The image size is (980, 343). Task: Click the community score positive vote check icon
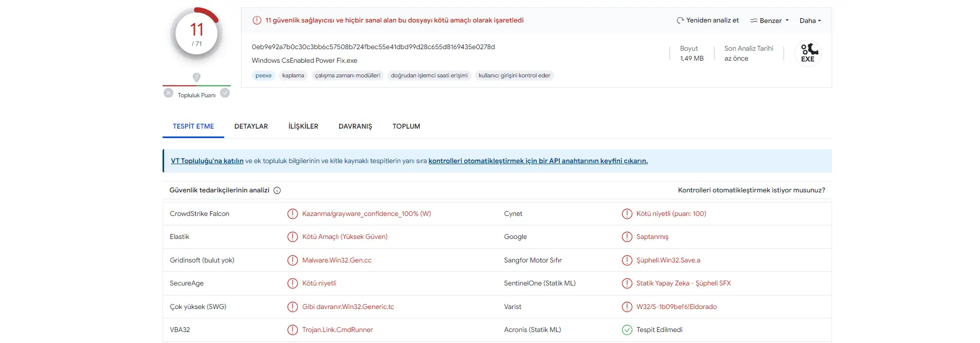tap(225, 93)
